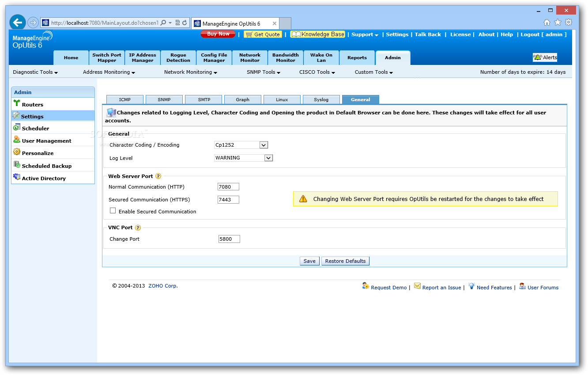Switch to the Graph tab
This screenshot has width=588, height=375.
(243, 100)
